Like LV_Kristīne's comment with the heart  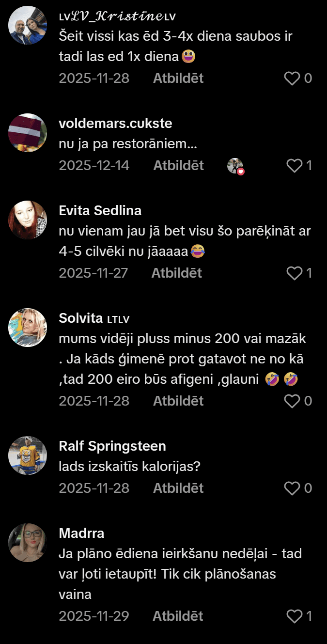292,79
